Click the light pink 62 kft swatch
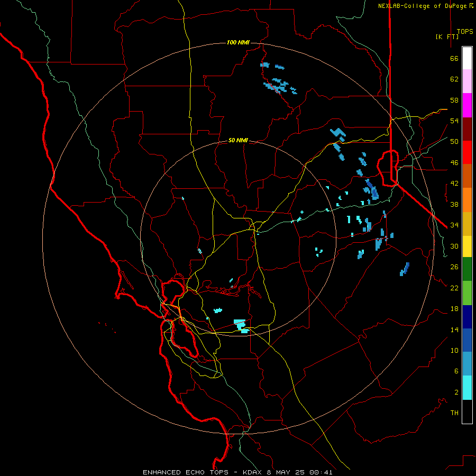This screenshot has height=476, width=476. click(467, 81)
